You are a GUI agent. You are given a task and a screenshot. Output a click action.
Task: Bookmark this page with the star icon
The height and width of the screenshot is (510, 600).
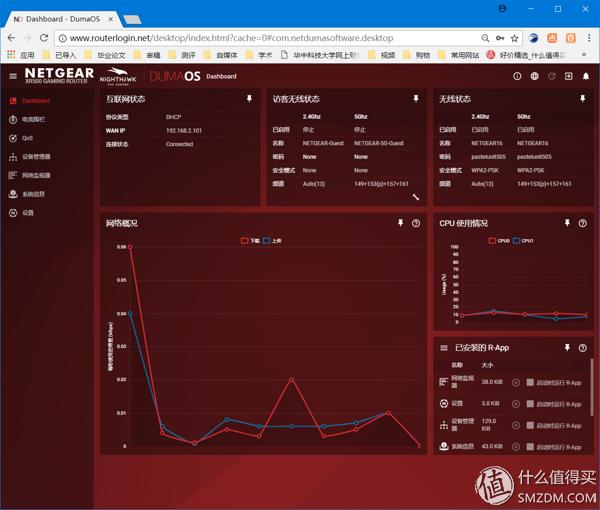(x=514, y=38)
